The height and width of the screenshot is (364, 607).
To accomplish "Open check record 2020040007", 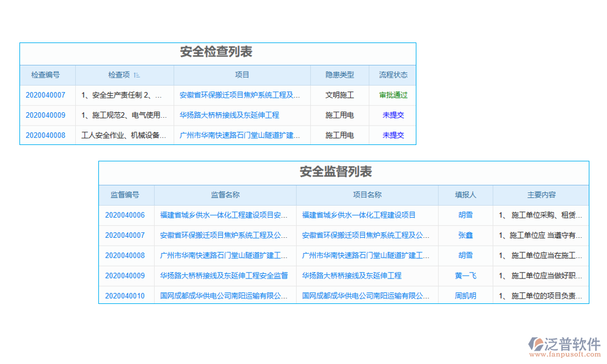I will pyautogui.click(x=47, y=95).
